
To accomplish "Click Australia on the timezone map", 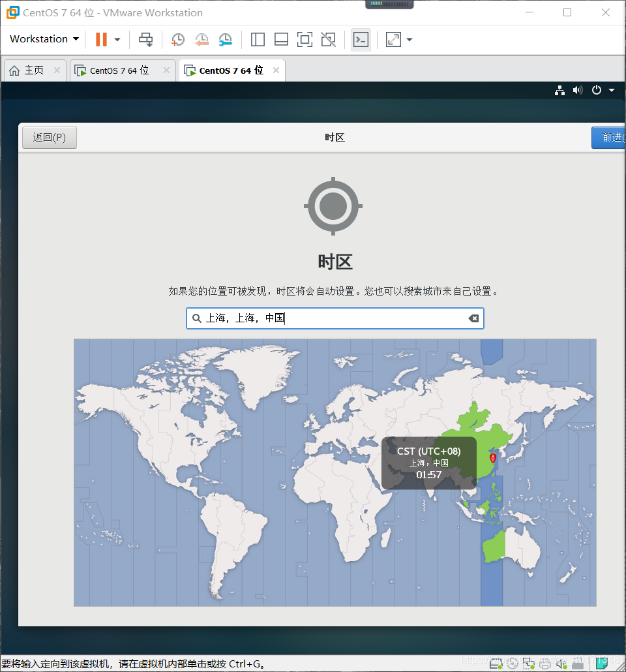I will click(x=513, y=547).
